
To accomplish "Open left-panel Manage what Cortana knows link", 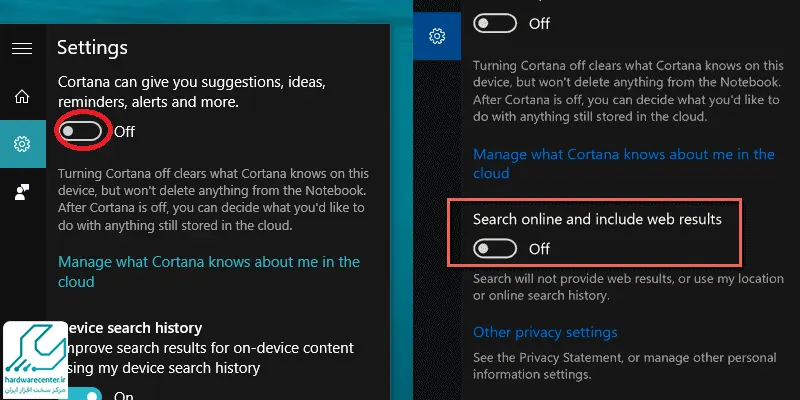I will pyautogui.click(x=209, y=271).
